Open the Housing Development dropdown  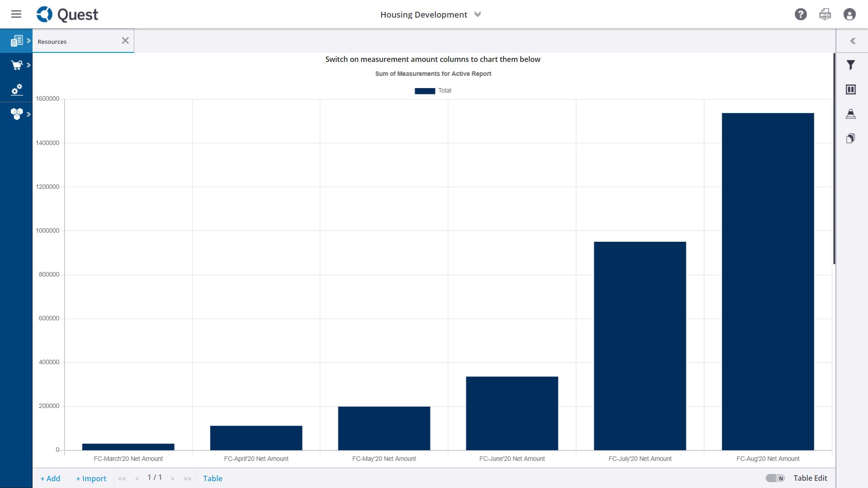pyautogui.click(x=477, y=14)
